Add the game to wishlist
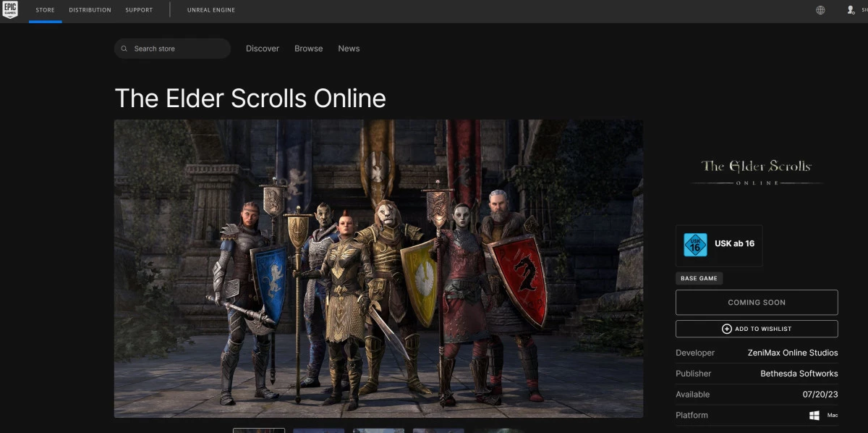This screenshot has height=433, width=868. pyautogui.click(x=757, y=329)
